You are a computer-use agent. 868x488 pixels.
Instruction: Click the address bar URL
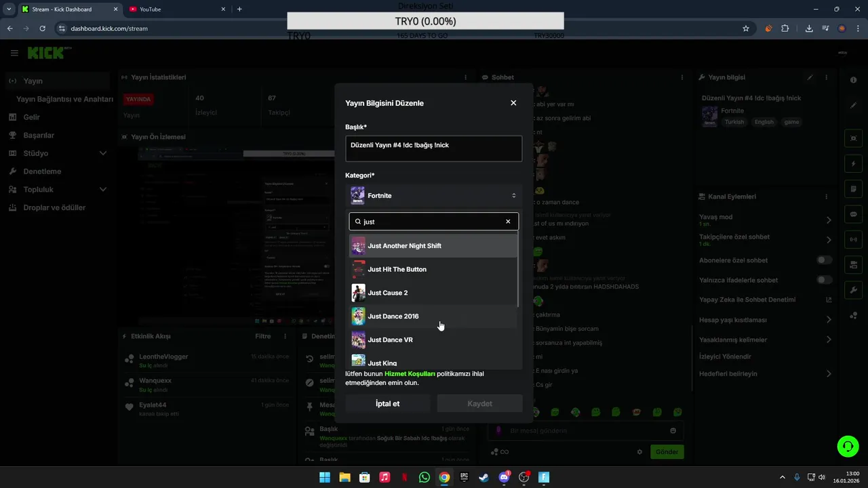click(109, 28)
